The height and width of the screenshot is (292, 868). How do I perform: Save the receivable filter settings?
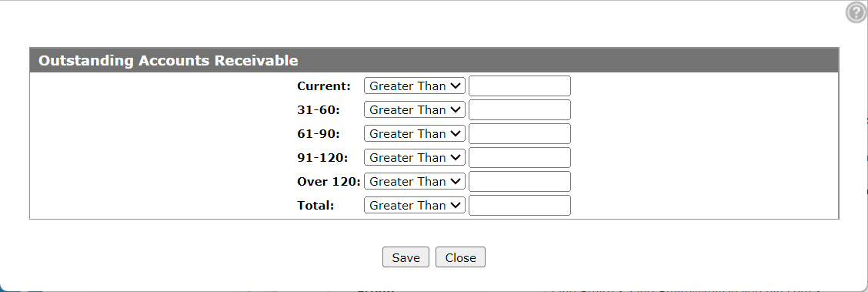point(406,257)
